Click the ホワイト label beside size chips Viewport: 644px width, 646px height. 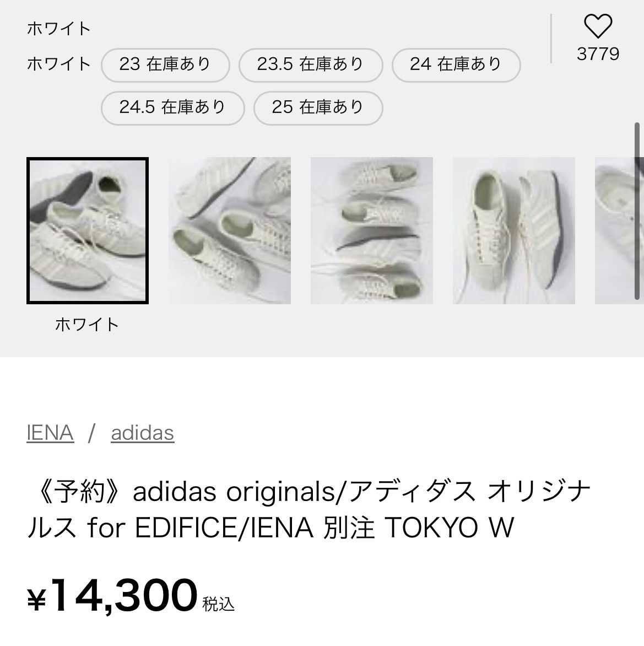pyautogui.click(x=59, y=64)
